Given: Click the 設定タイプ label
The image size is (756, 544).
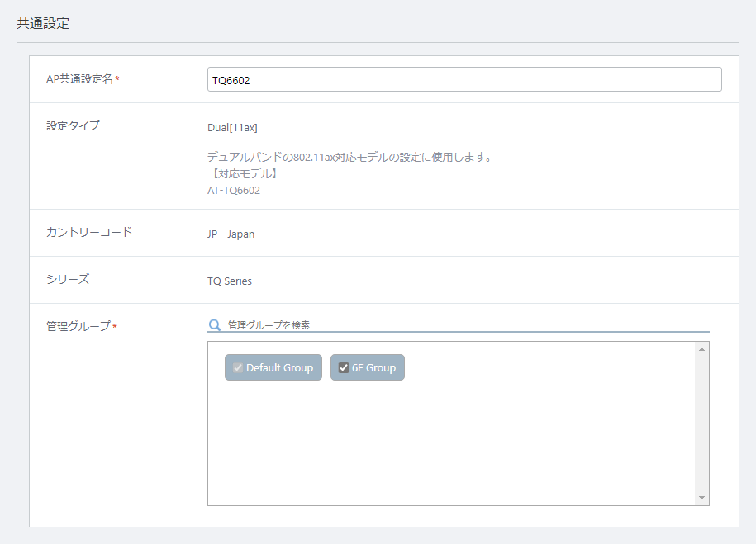Looking at the screenshot, I should tap(73, 125).
